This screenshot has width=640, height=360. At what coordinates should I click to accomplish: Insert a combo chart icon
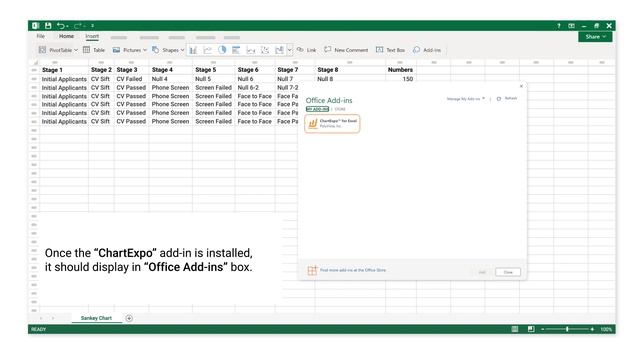(280, 50)
